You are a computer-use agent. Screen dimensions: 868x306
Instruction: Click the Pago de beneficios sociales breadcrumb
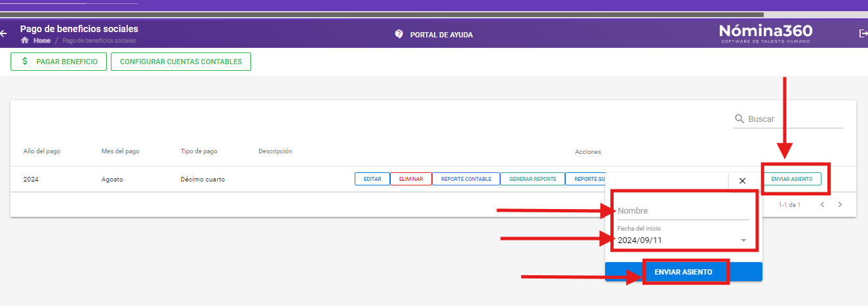[x=100, y=41]
